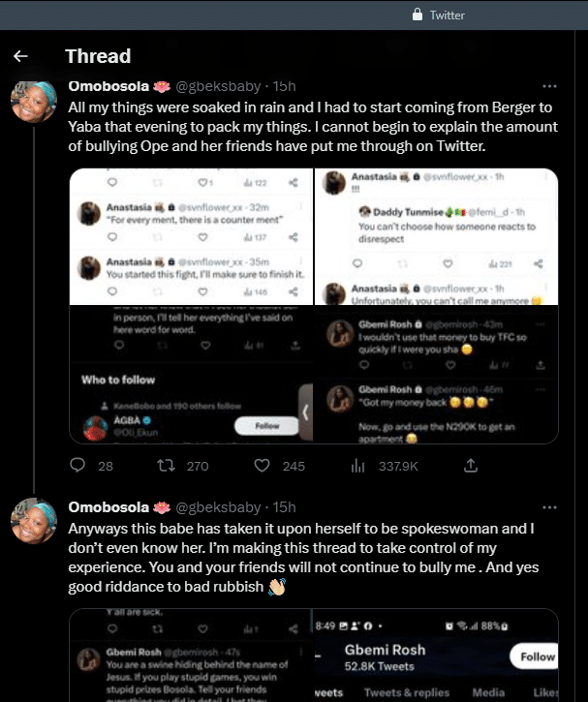Open Omobosola's avatar on the second tweet

34,522
